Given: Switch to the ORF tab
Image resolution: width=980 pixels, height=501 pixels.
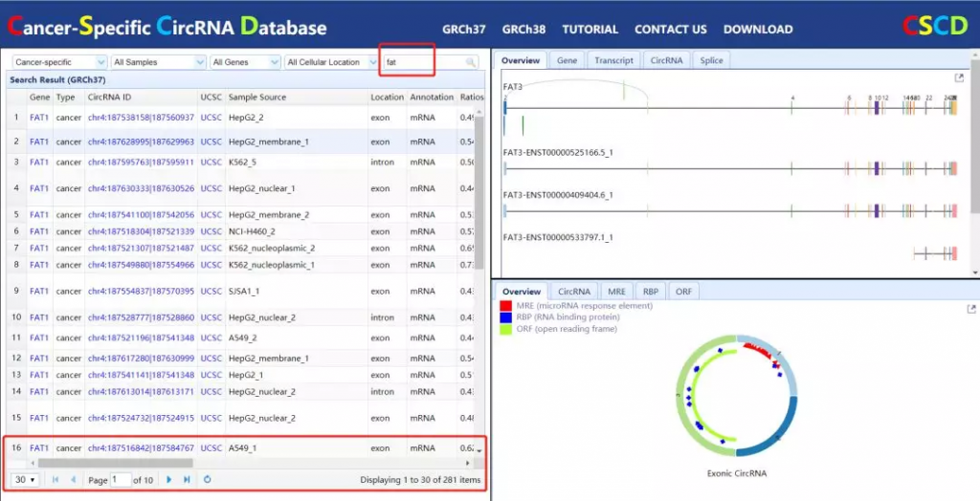Looking at the screenshot, I should point(683,291).
